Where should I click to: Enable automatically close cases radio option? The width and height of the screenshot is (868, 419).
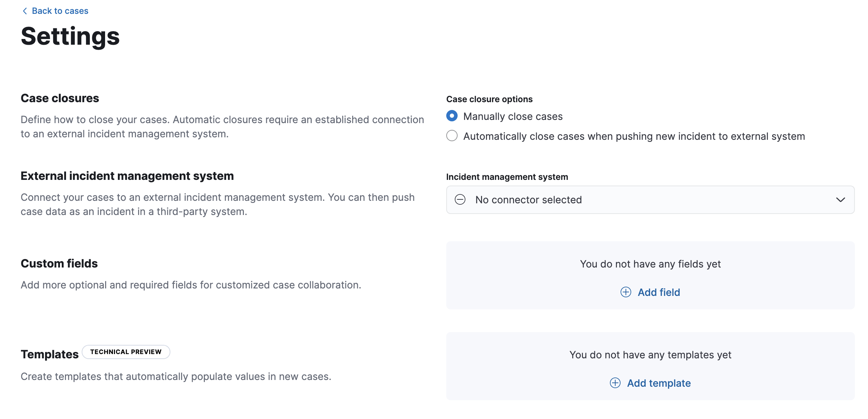[452, 136]
